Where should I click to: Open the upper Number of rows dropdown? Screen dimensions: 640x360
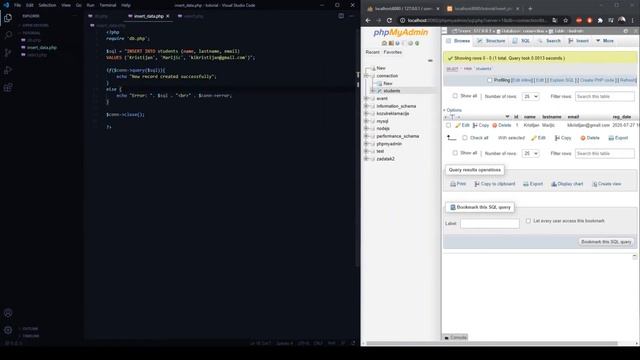(x=531, y=96)
